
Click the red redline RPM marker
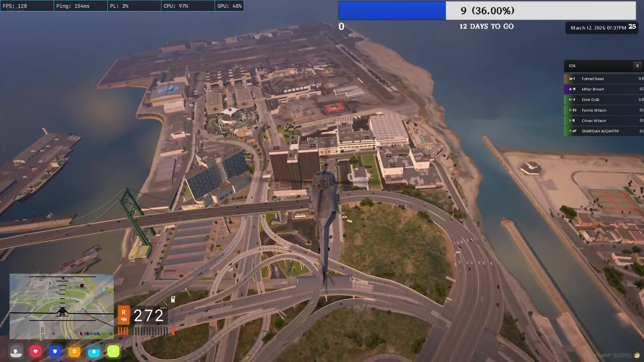coord(173,331)
